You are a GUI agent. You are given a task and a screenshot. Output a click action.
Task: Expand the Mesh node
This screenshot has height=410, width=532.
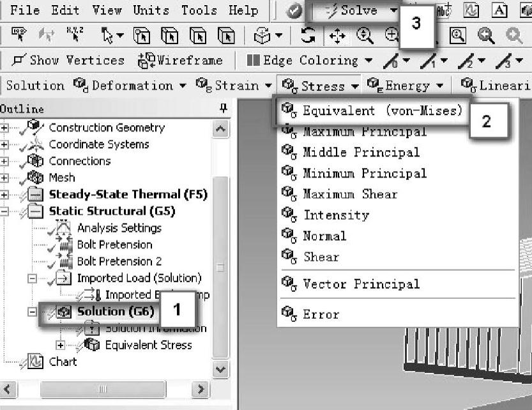click(x=4, y=178)
